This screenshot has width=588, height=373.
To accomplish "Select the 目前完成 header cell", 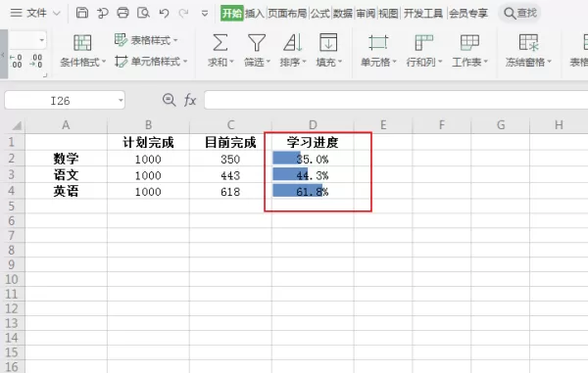I will coord(230,142).
